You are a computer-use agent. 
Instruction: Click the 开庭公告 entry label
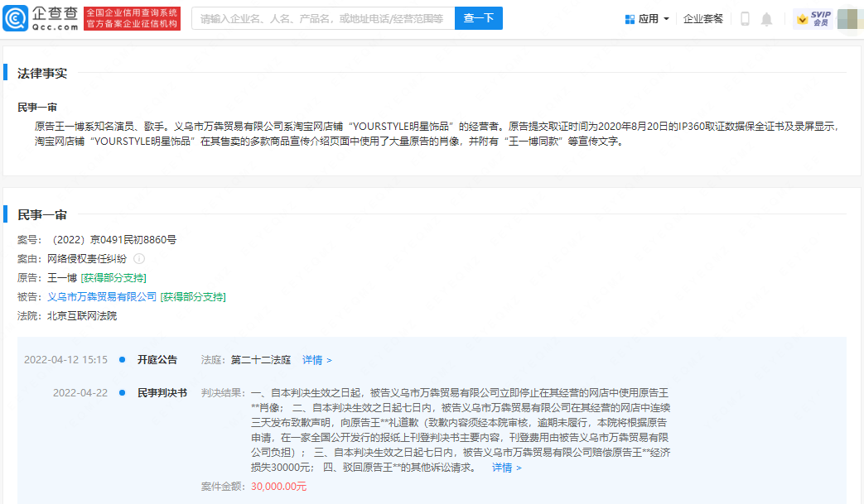pyautogui.click(x=157, y=360)
